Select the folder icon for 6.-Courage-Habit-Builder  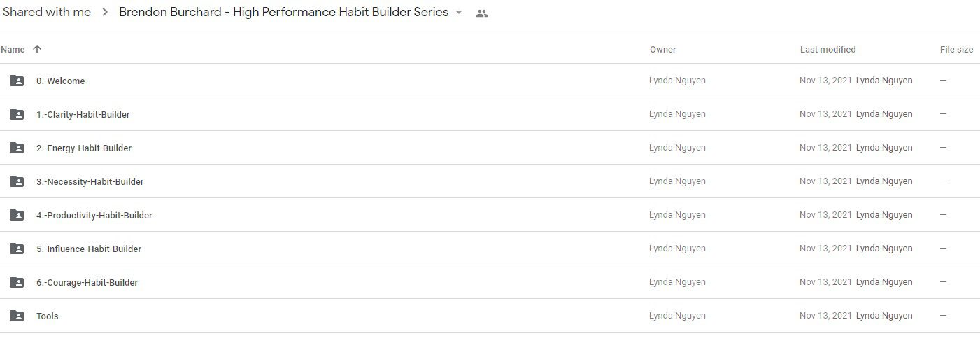tap(17, 282)
